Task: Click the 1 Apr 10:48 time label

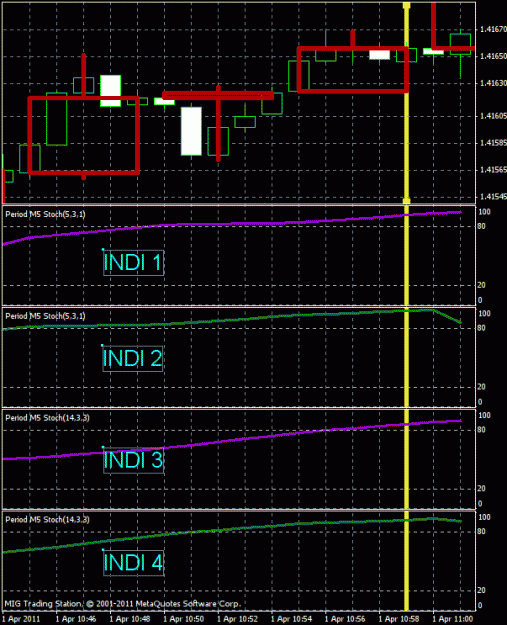Action: click(130, 619)
